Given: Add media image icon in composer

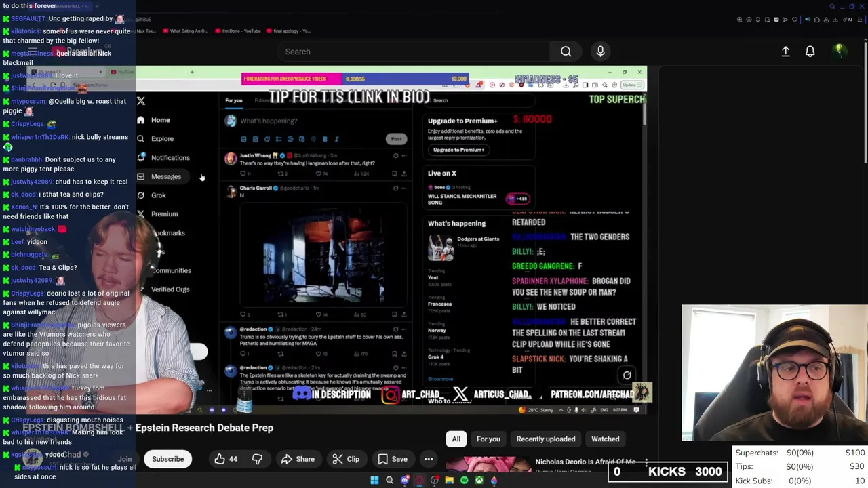Looking at the screenshot, I should coord(243,139).
